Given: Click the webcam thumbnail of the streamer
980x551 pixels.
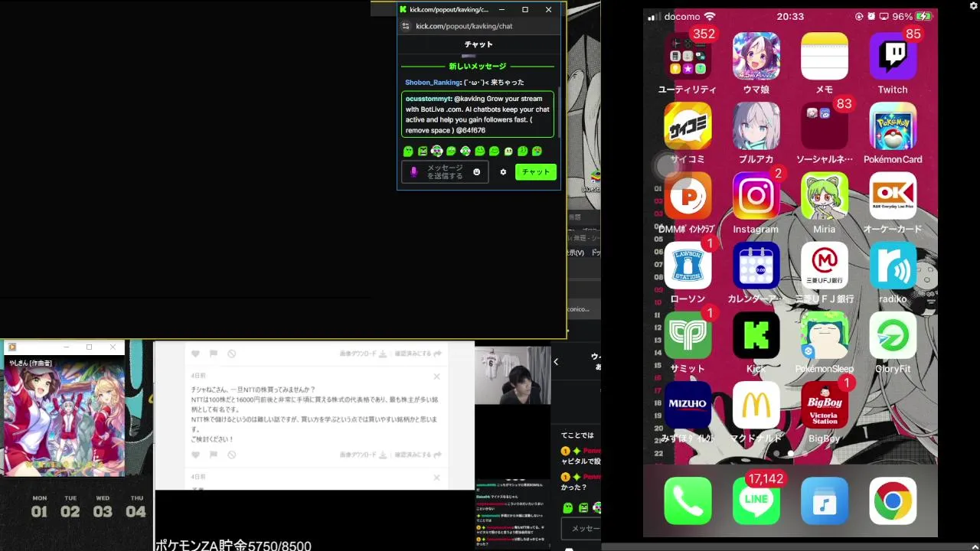Looking at the screenshot, I should (512, 375).
